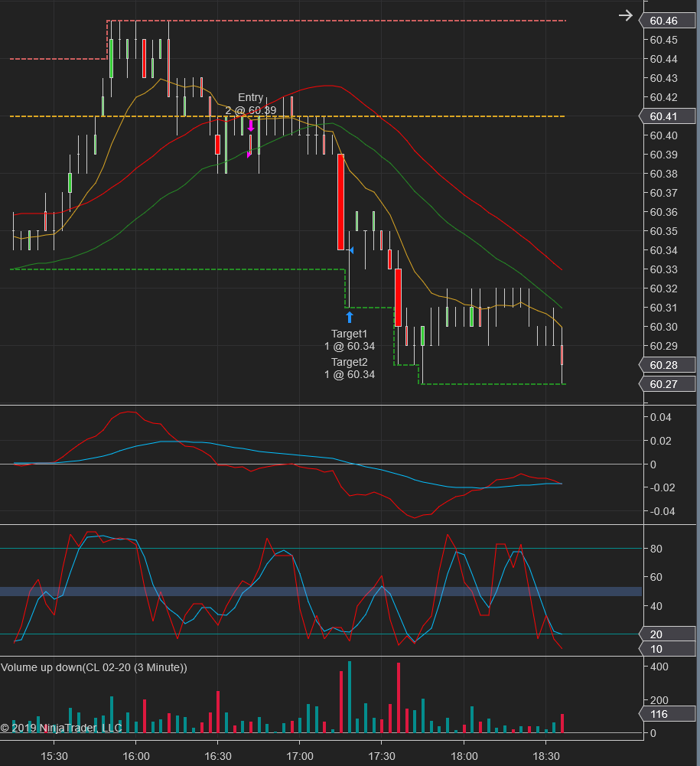Select the Target2 1 @ 60.34 label

click(x=350, y=368)
